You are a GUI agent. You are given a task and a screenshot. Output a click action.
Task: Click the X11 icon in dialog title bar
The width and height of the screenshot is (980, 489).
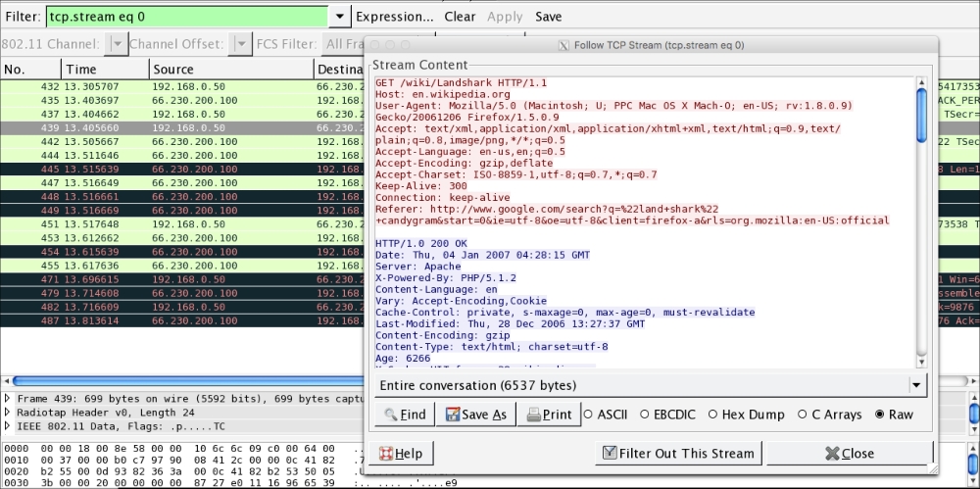563,45
